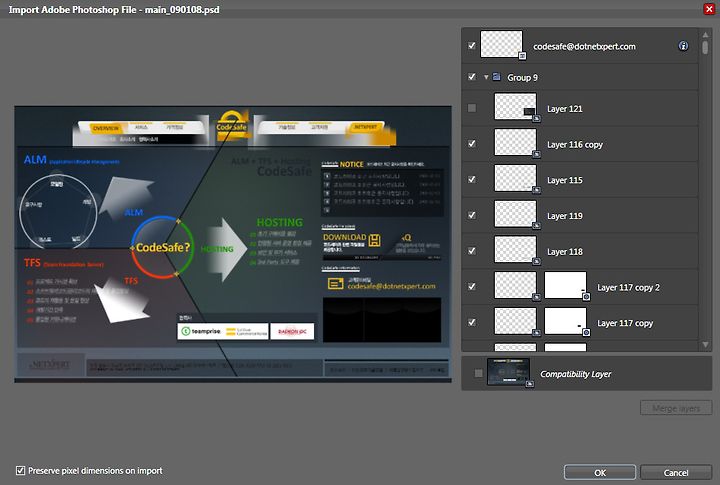Image resolution: width=720 pixels, height=485 pixels.
Task: Select the Layer 118 thumbnail
Action: coord(515,249)
